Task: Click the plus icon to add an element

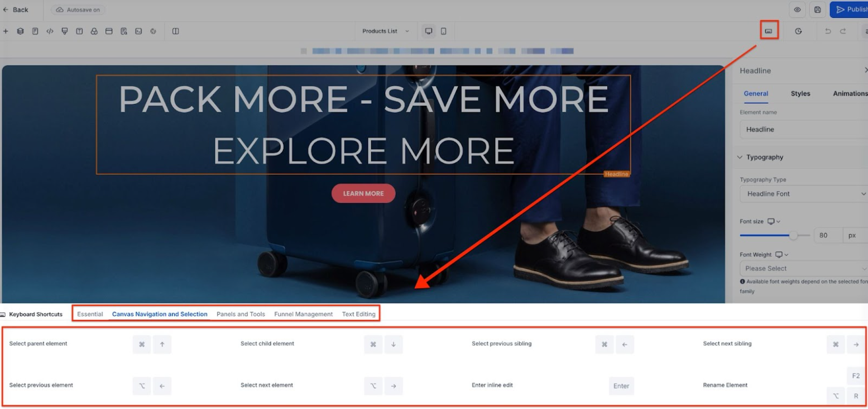Action: point(6,31)
